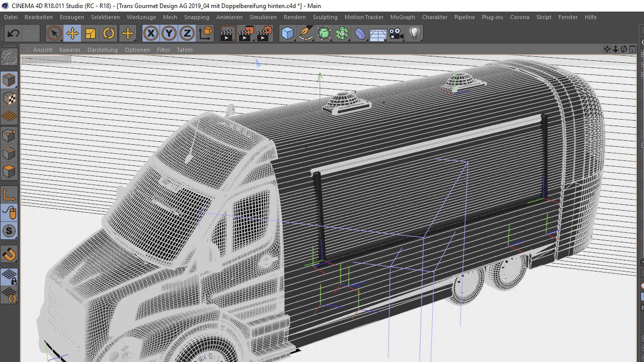The image size is (644, 362).
Task: Render the active view
Action: 228,34
